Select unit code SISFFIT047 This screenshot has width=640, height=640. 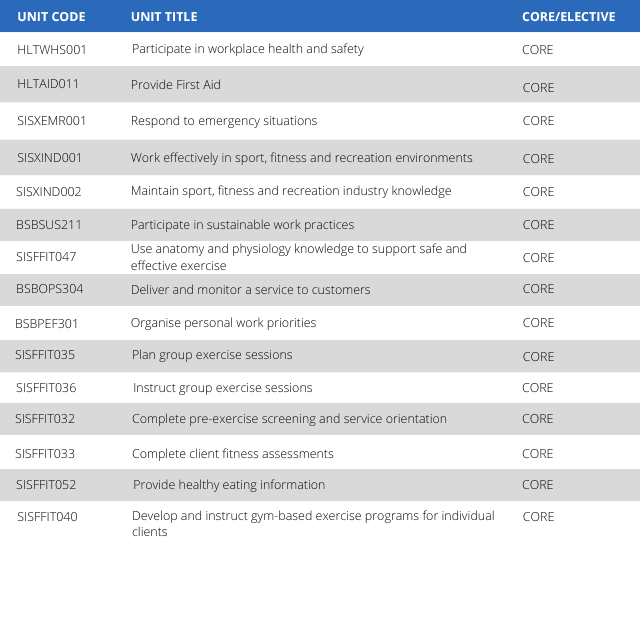(x=46, y=257)
